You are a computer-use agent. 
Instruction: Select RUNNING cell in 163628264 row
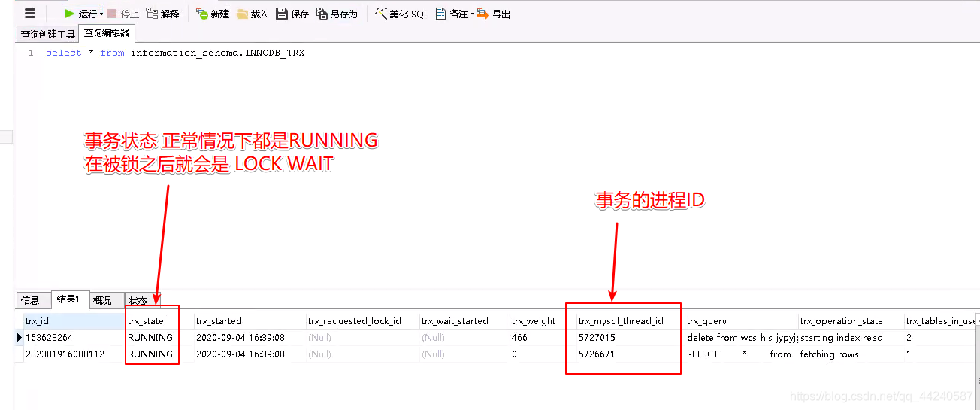tap(159, 338)
